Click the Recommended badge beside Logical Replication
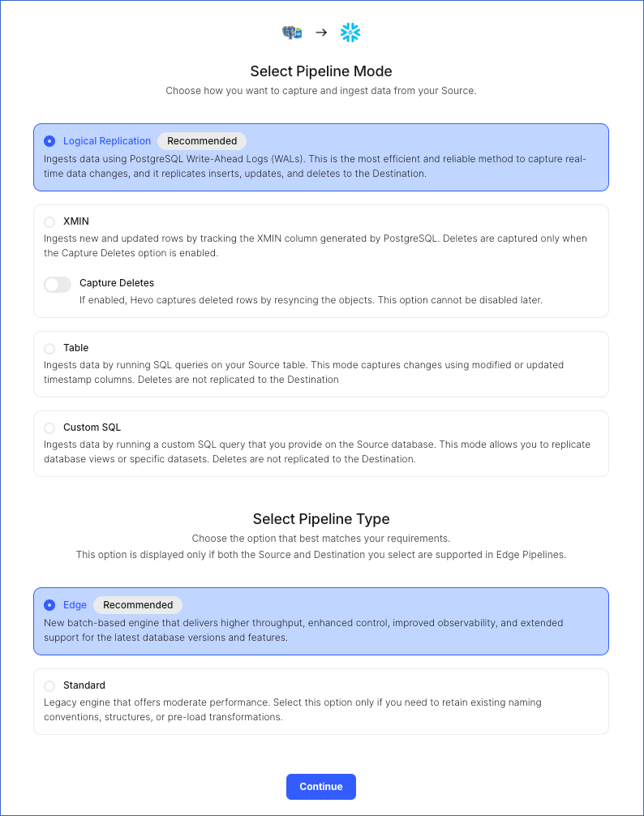The height and width of the screenshot is (816, 644). click(202, 140)
